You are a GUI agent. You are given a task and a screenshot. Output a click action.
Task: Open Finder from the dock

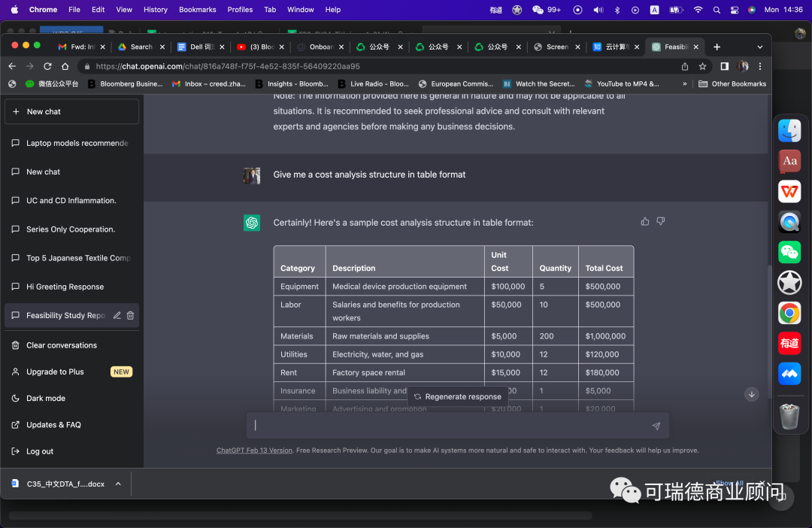789,131
